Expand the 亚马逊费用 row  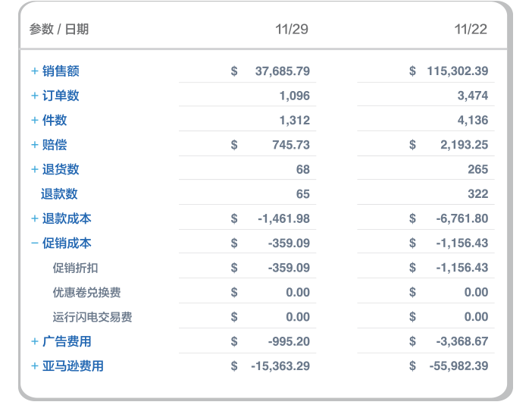(x=34, y=366)
